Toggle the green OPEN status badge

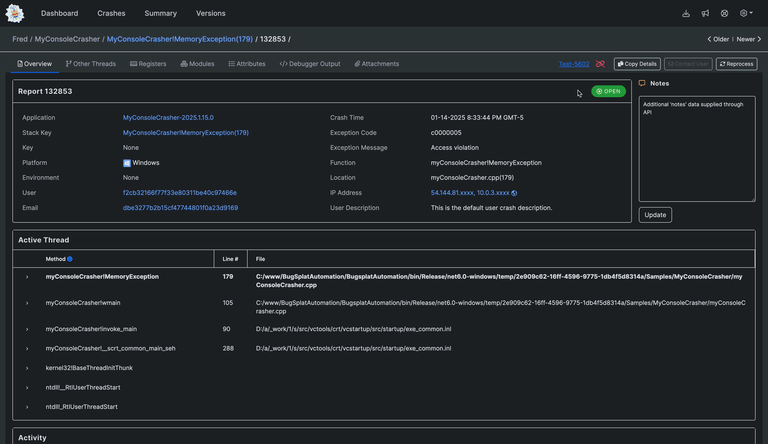click(x=607, y=91)
